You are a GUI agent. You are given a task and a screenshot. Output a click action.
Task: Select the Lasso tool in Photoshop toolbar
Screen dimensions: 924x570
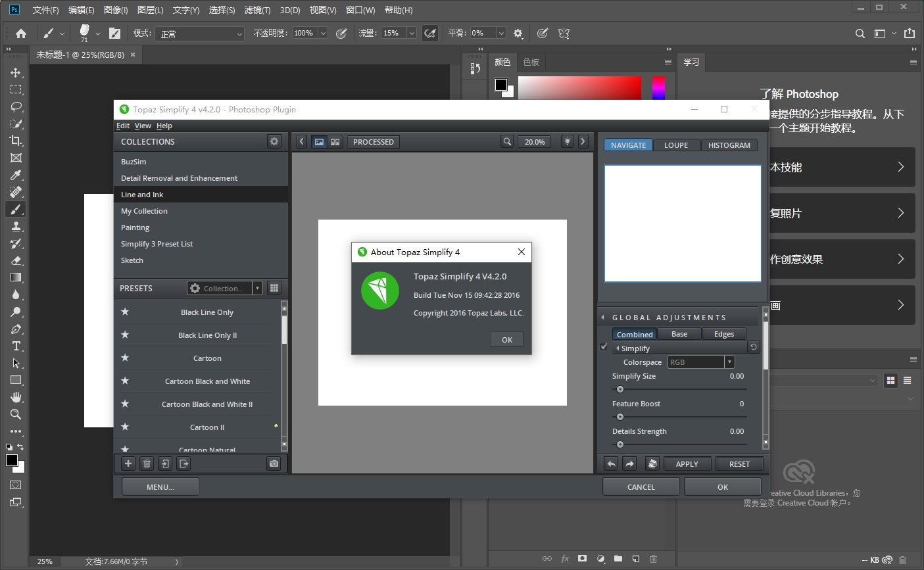[16, 107]
